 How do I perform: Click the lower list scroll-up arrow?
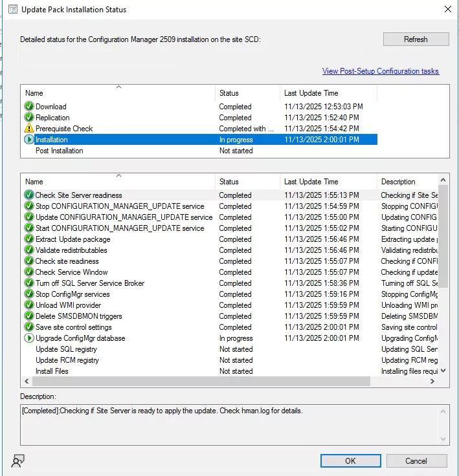pyautogui.click(x=443, y=180)
